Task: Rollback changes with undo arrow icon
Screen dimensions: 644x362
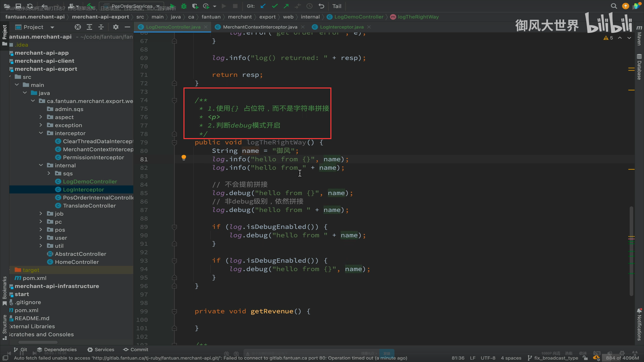Action: point(321,6)
